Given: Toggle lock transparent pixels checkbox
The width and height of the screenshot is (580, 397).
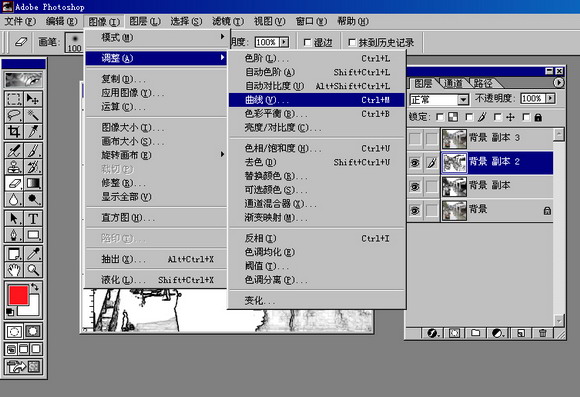Looking at the screenshot, I should [x=440, y=117].
